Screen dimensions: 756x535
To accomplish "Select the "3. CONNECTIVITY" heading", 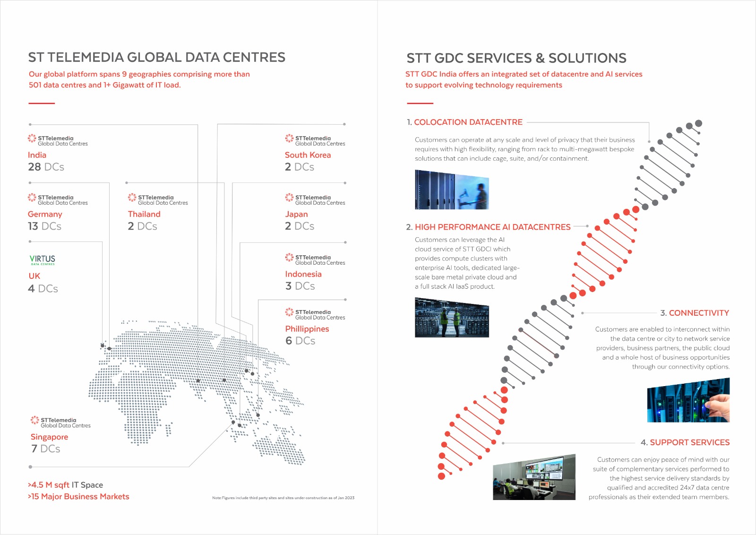I will coord(695,313).
